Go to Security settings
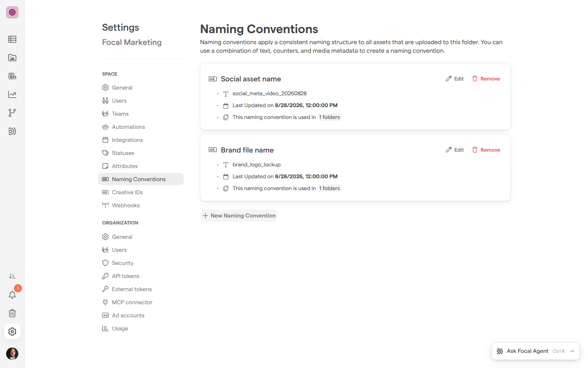 tap(141, 263)
